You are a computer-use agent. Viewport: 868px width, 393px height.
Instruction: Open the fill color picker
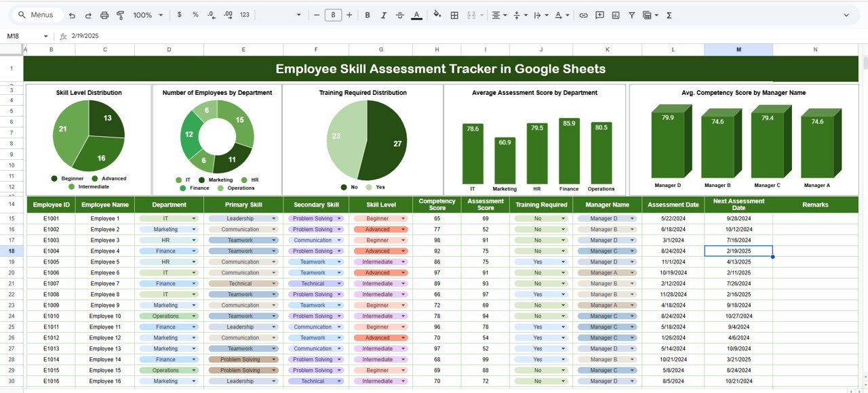tap(437, 14)
